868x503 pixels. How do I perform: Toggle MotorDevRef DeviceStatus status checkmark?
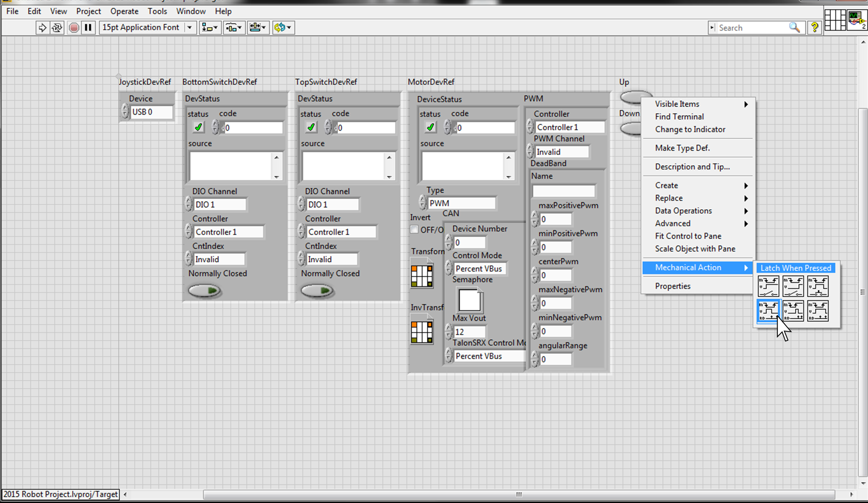click(430, 127)
